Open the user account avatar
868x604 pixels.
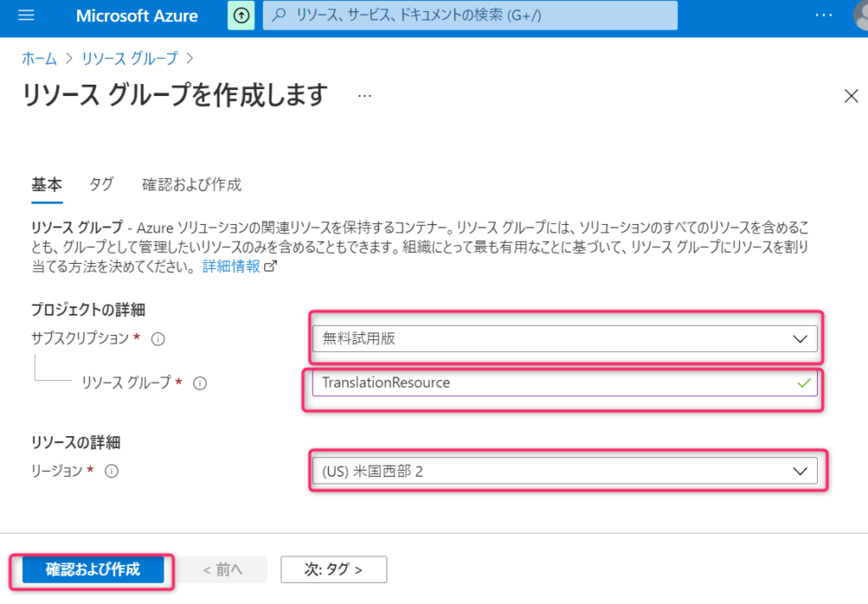tap(860, 15)
